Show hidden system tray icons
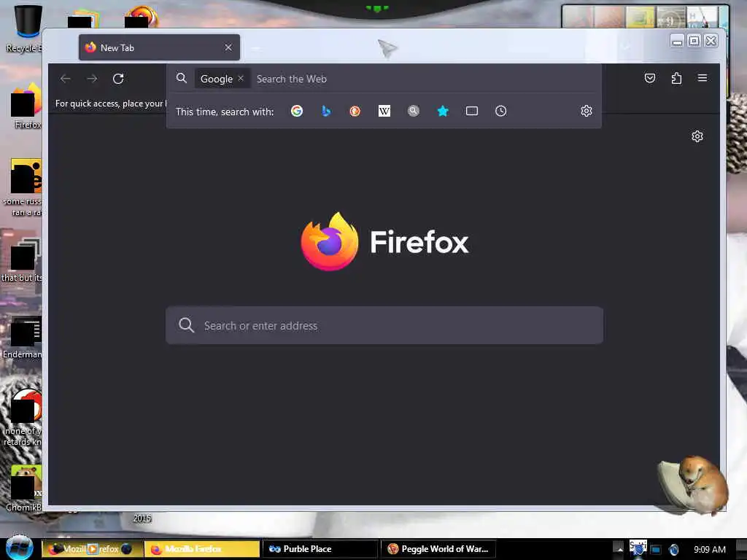 (619, 549)
